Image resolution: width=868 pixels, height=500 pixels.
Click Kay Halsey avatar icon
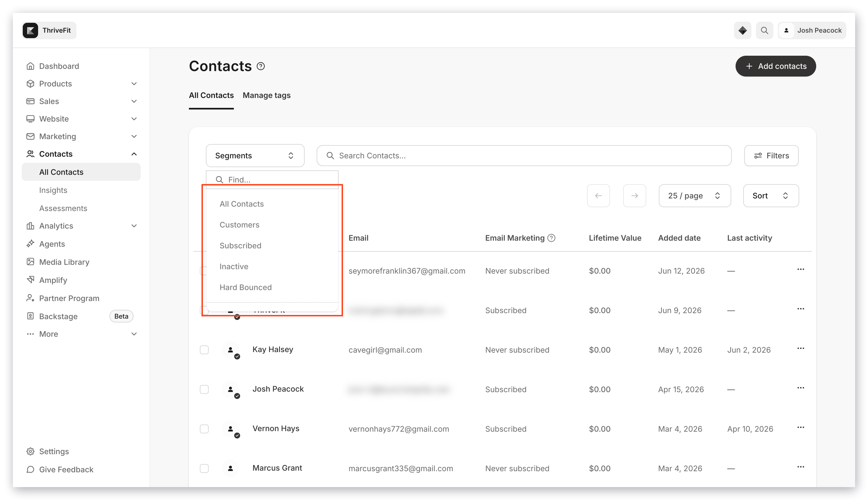(231, 350)
